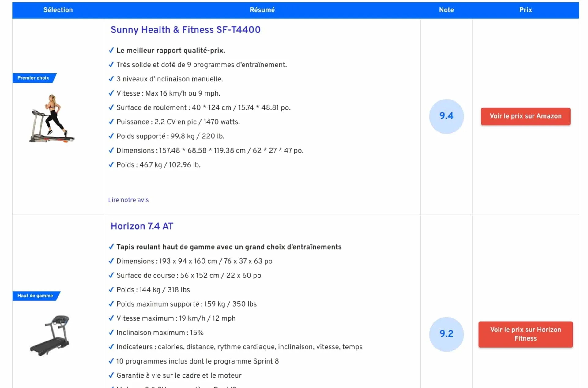This screenshot has height=388, width=588.
Task: Click the Haut de gamme badge
Action: [36, 296]
